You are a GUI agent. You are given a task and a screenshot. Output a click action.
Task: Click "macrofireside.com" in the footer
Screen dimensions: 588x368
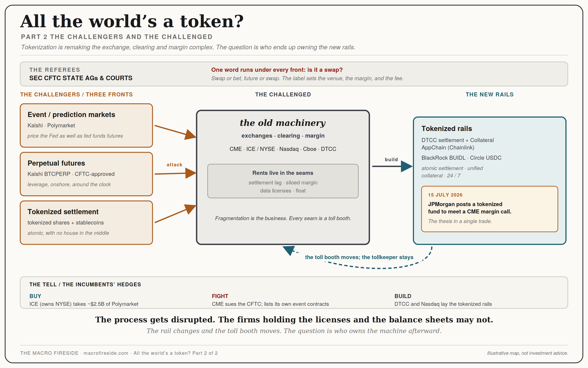106,353
